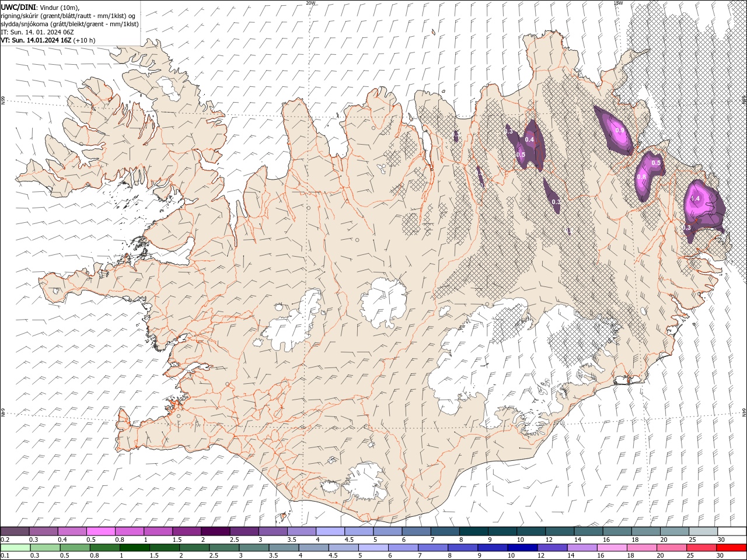
Task: Click the '0.2' label in the top legend row
Action: 4,540
